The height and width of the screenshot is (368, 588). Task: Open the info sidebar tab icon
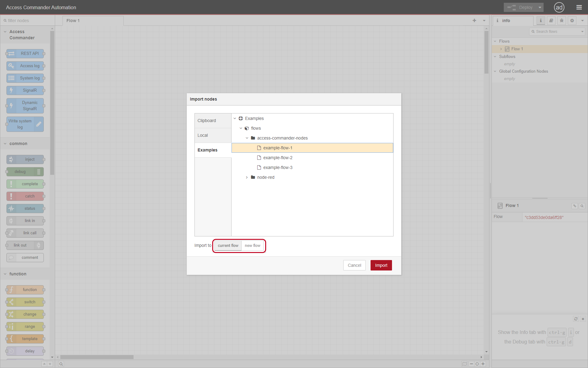[541, 21]
